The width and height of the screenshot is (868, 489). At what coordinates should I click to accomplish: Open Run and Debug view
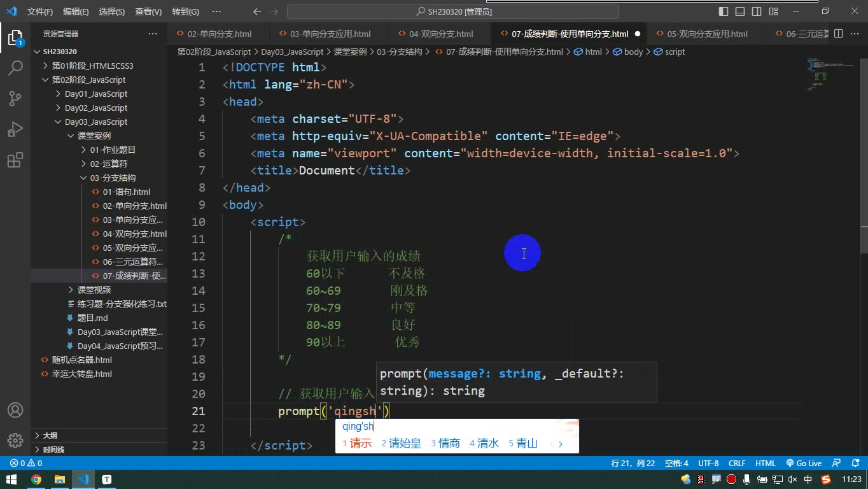coord(15,129)
